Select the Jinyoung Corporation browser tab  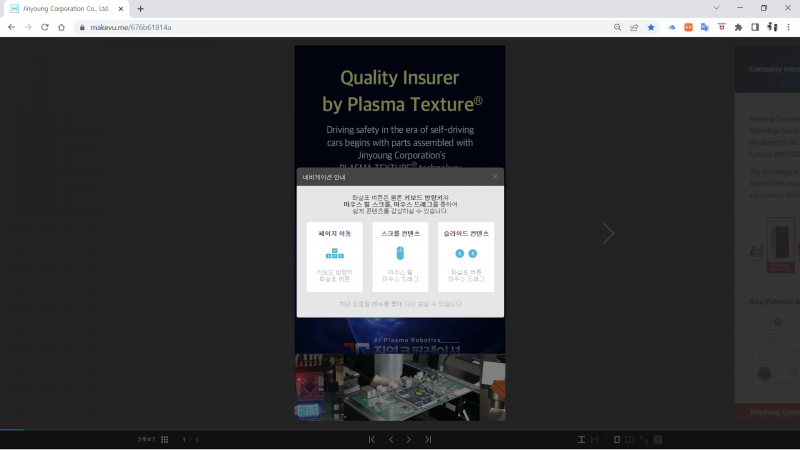pos(66,9)
